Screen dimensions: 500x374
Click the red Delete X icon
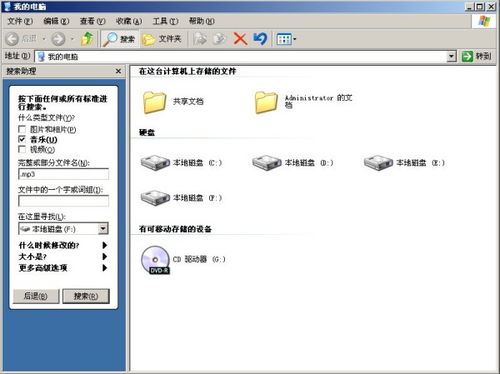point(240,39)
